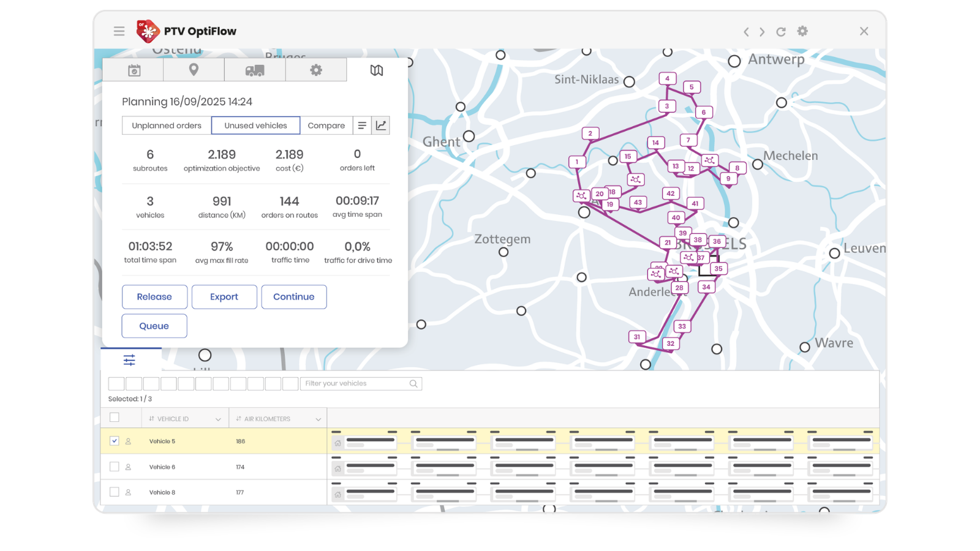Toggle the select-all vehicles checkbox
980x551 pixels.
tap(115, 418)
